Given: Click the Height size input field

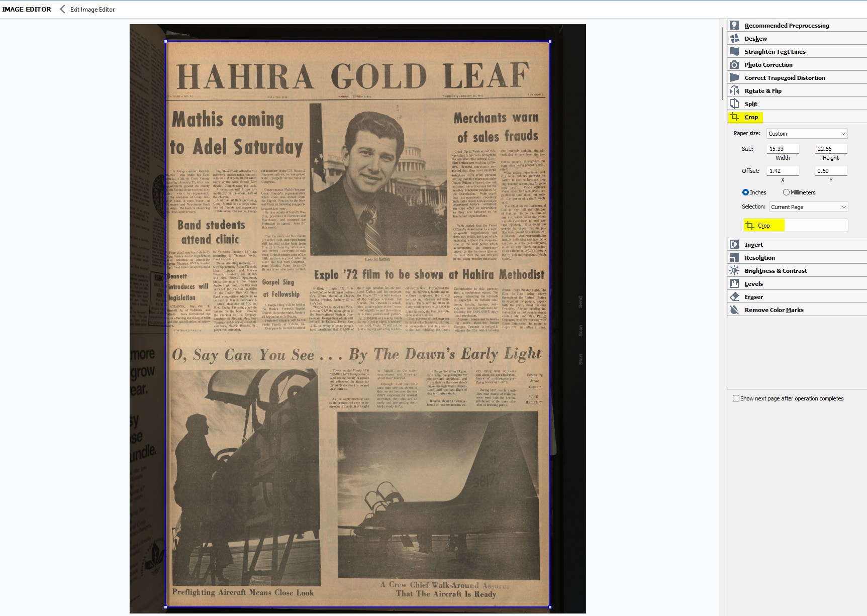Looking at the screenshot, I should tap(831, 149).
